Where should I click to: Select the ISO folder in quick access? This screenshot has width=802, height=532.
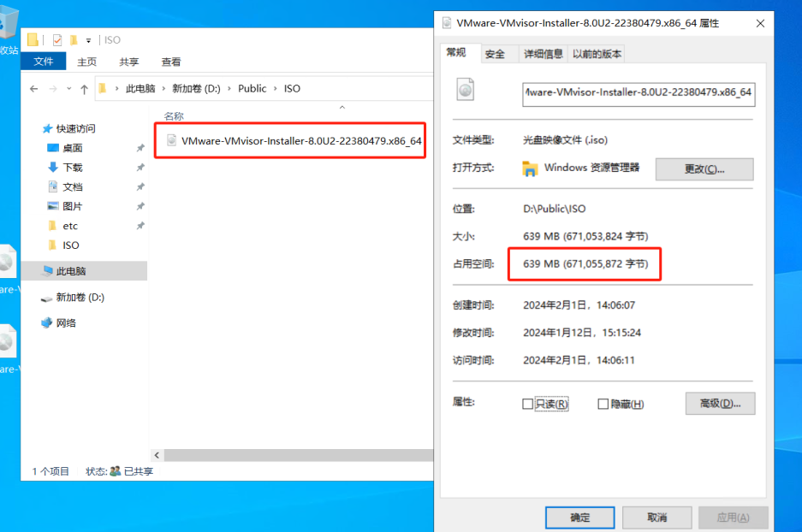pos(70,245)
